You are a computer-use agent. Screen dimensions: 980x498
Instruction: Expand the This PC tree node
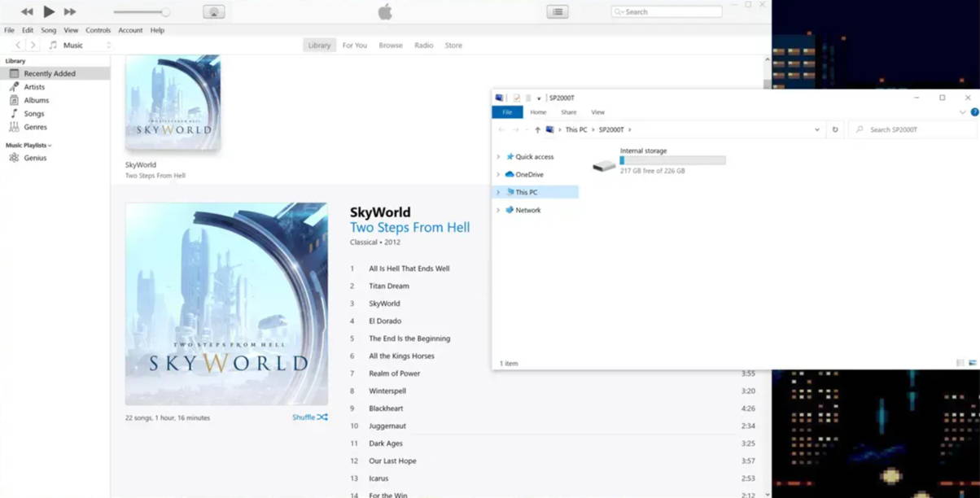pyautogui.click(x=498, y=192)
